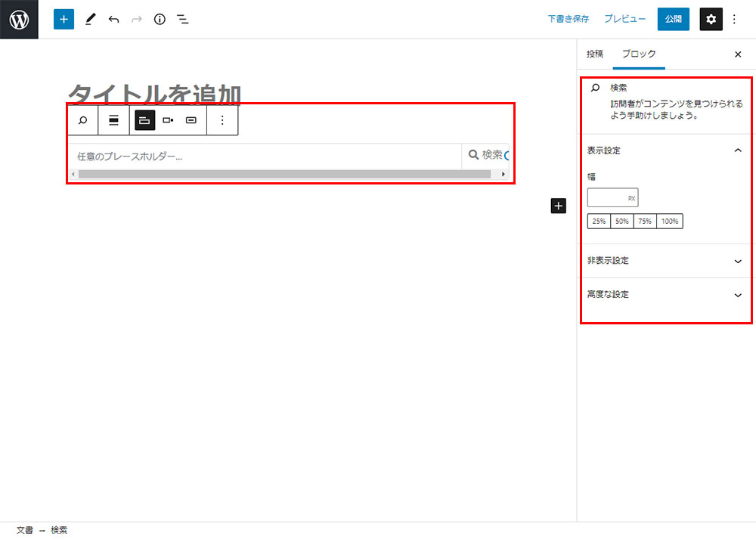This screenshot has height=558, width=756.
Task: Set the width to 50%
Action: (x=621, y=222)
